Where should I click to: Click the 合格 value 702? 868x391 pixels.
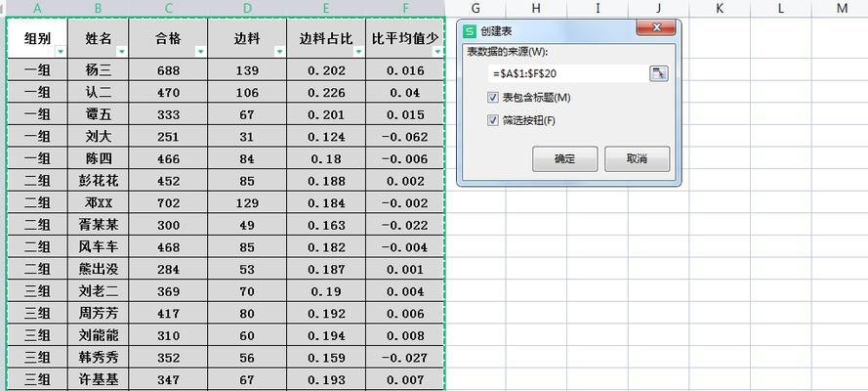click(168, 202)
